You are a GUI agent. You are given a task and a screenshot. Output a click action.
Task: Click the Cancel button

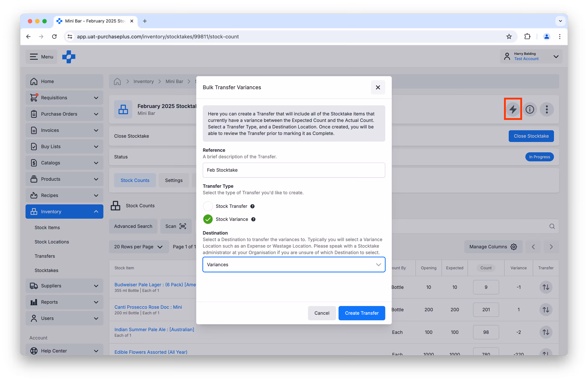click(x=322, y=313)
